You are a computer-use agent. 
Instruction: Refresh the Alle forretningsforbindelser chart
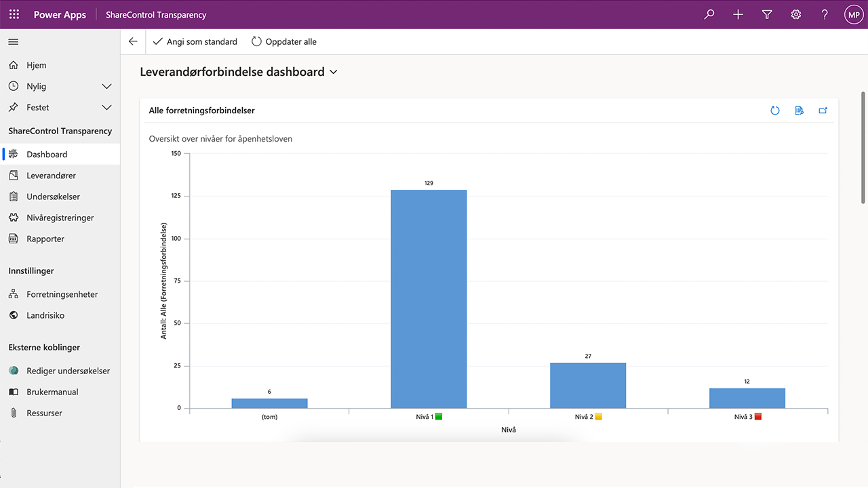(775, 110)
